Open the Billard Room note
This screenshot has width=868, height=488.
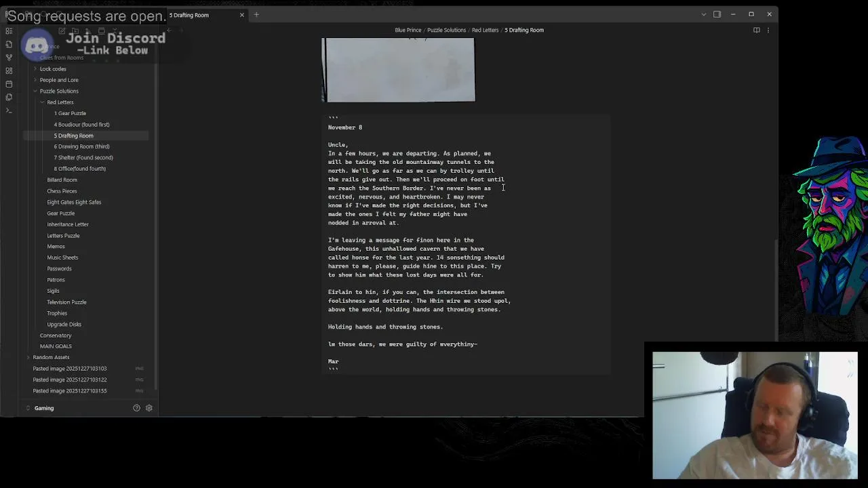(x=62, y=180)
